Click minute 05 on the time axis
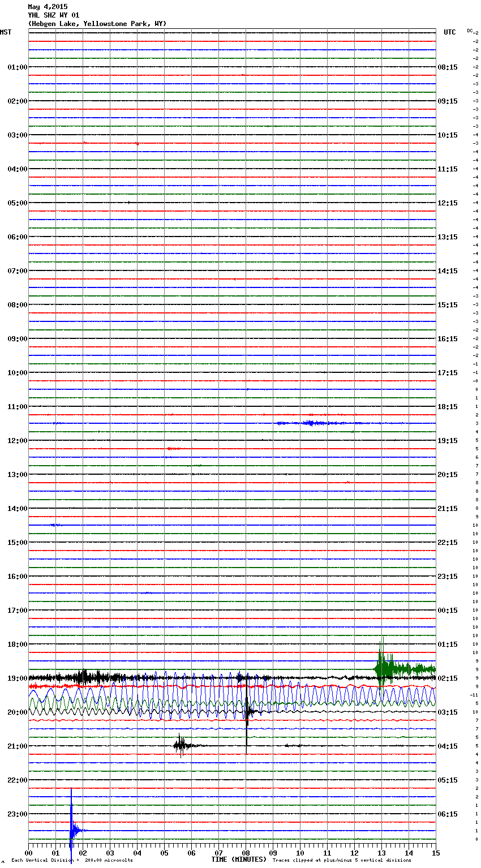The image size is (481, 868). 164,853
